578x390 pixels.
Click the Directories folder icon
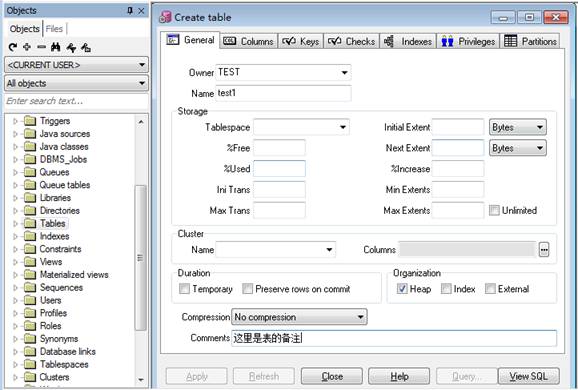coord(30,210)
